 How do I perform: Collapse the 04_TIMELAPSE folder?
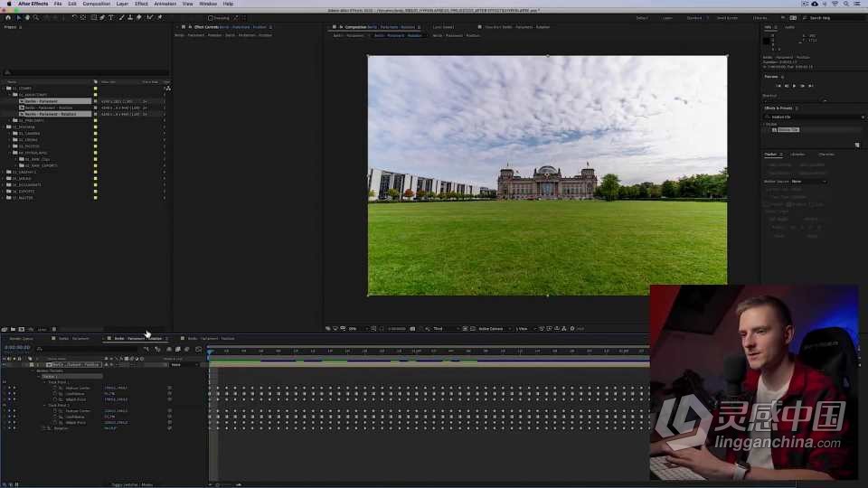(11, 153)
